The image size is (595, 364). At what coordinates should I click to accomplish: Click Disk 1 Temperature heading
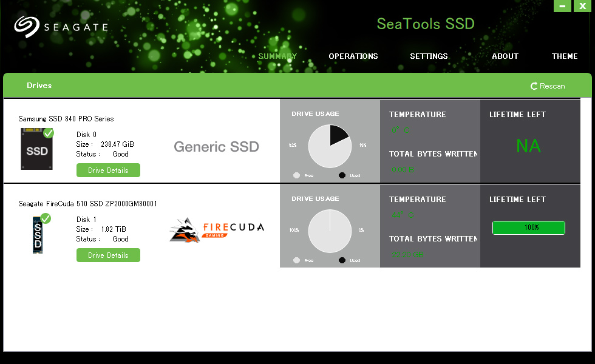[x=418, y=199]
